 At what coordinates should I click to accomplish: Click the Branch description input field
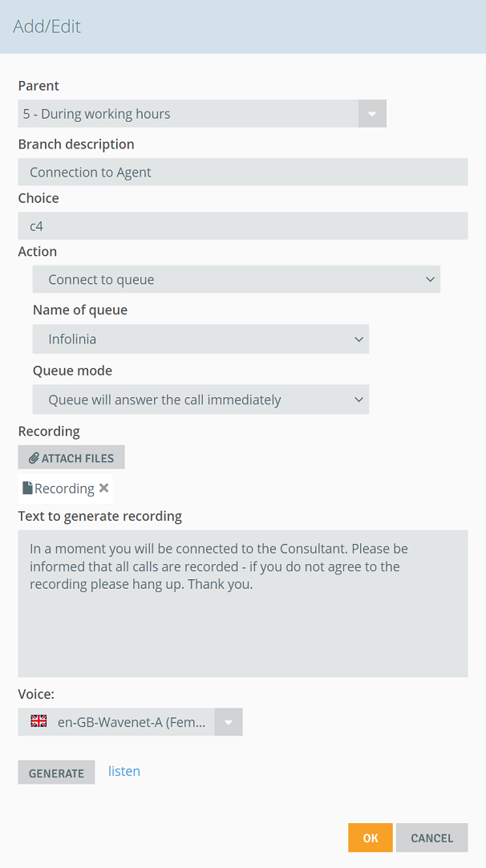click(x=243, y=172)
